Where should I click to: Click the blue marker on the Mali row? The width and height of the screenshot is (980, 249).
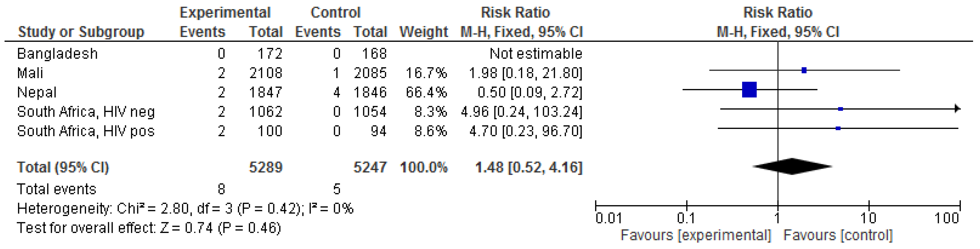pyautogui.click(x=804, y=70)
